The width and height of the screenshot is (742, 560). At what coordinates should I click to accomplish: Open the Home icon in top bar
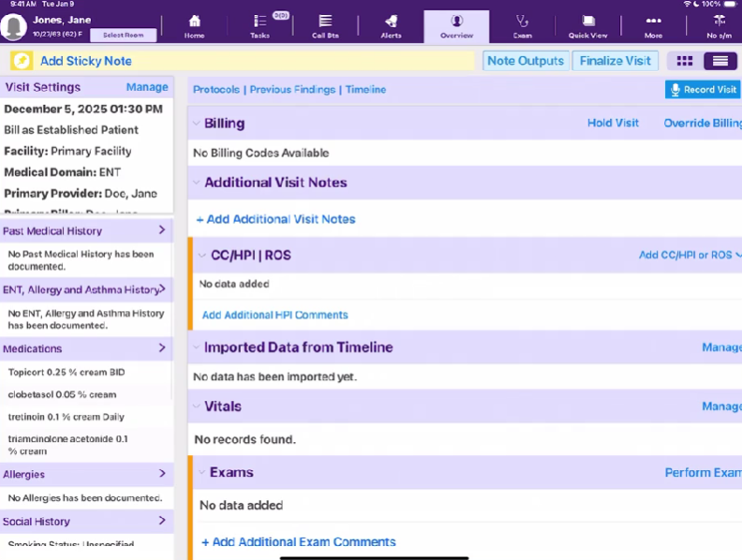pyautogui.click(x=195, y=22)
